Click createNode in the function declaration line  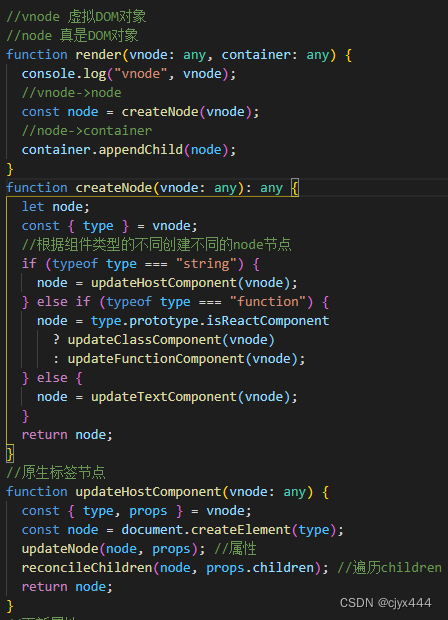(114, 187)
